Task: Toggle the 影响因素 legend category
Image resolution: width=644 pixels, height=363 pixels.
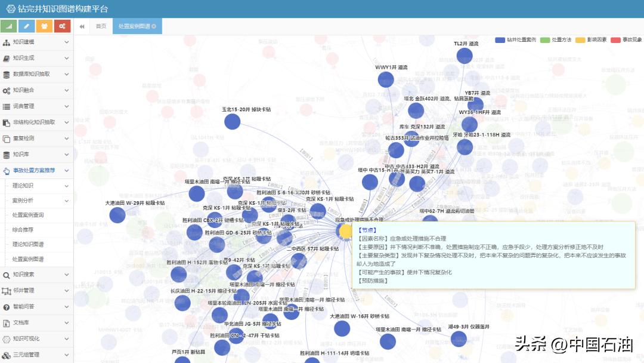Action: click(591, 40)
